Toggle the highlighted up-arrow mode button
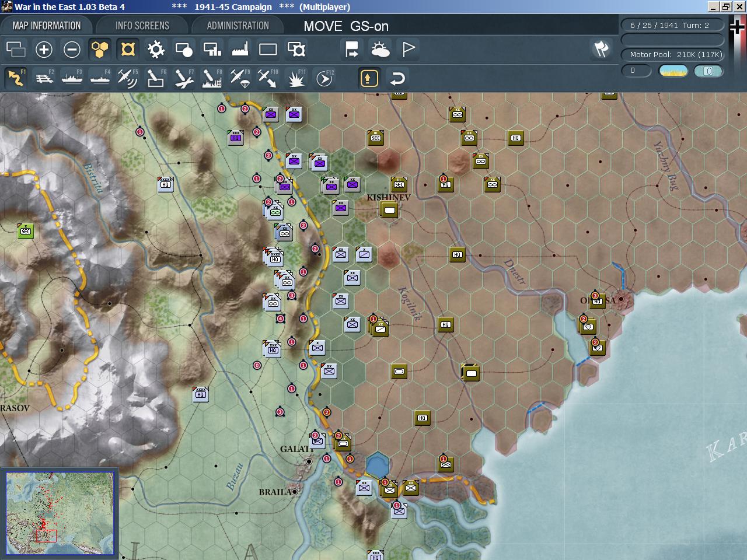747x560 pixels. coord(369,78)
